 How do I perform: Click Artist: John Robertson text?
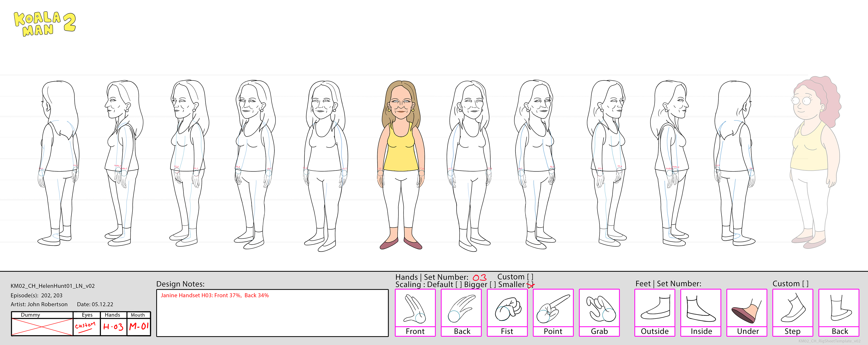(x=39, y=304)
